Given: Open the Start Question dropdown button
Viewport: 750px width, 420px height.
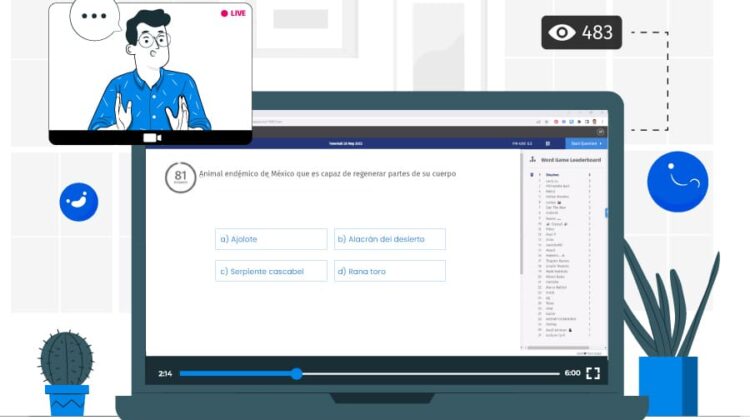Looking at the screenshot, I should 586,144.
